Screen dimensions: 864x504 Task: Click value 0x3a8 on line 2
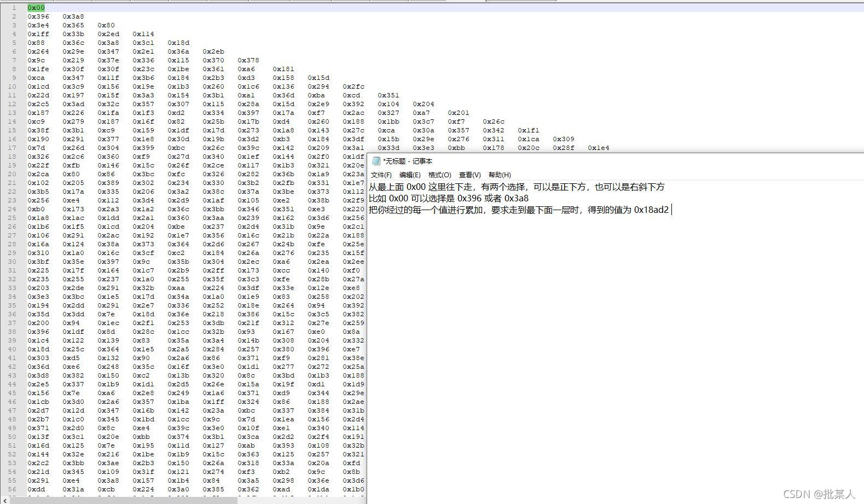click(73, 16)
